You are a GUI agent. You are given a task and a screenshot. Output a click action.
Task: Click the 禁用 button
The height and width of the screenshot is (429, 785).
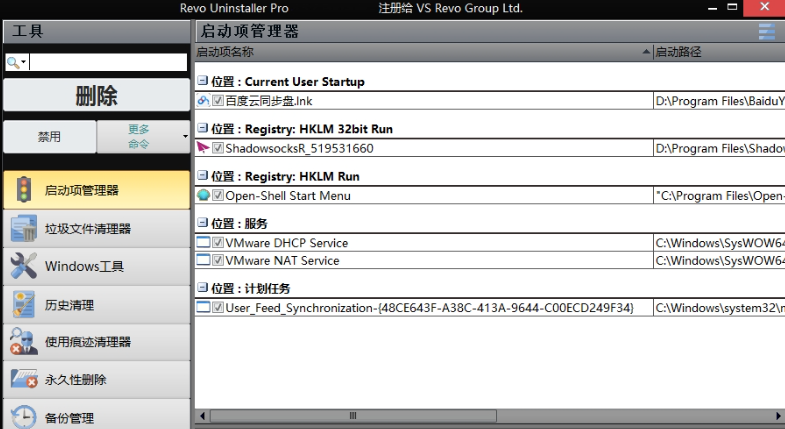(50, 137)
